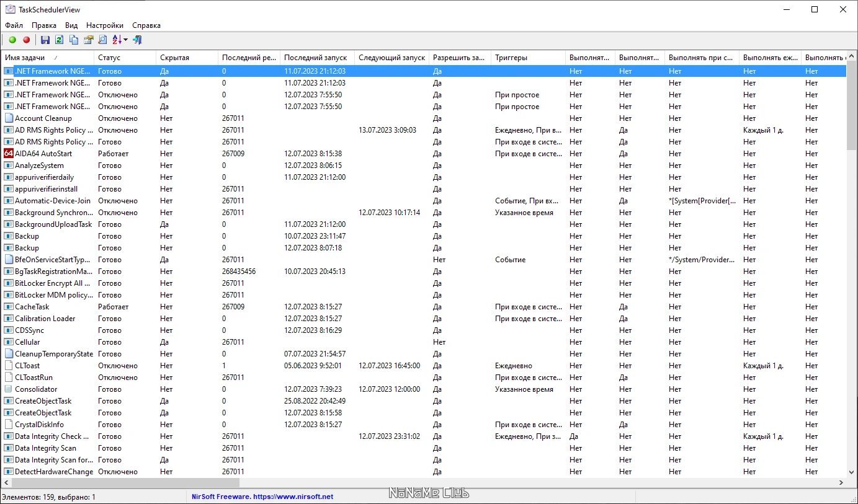This screenshot has height=504, width=858.
Task: Click the NirSoft Freeware website link
Action: tap(262, 497)
